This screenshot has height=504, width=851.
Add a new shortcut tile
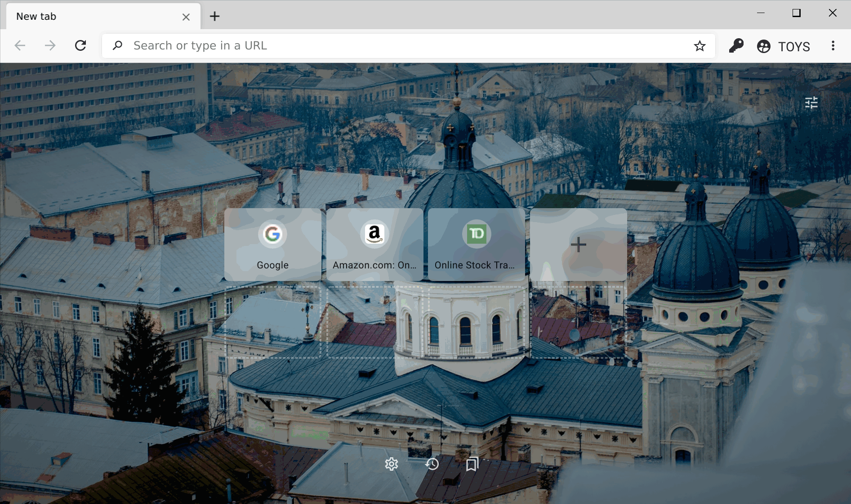point(578,245)
